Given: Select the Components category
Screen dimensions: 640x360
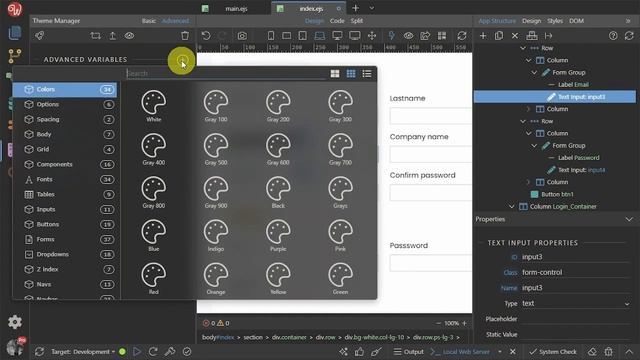Looking at the screenshot, I should 65,164.
